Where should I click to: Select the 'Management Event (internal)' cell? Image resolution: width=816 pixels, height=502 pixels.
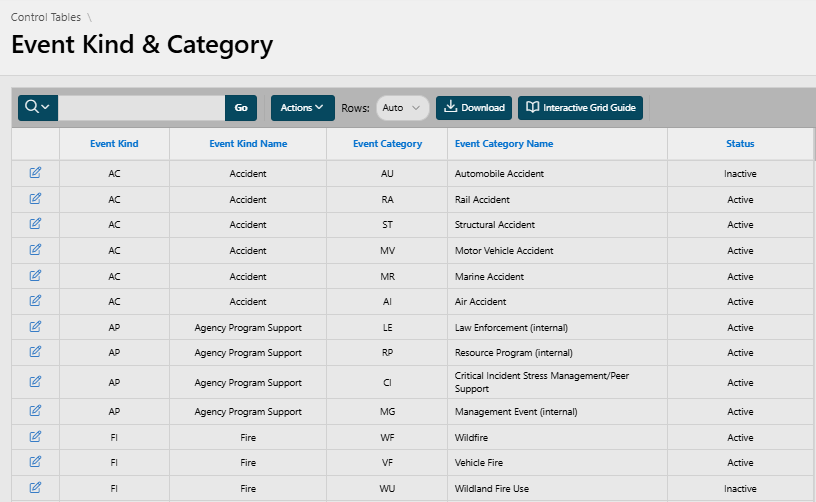coord(557,412)
